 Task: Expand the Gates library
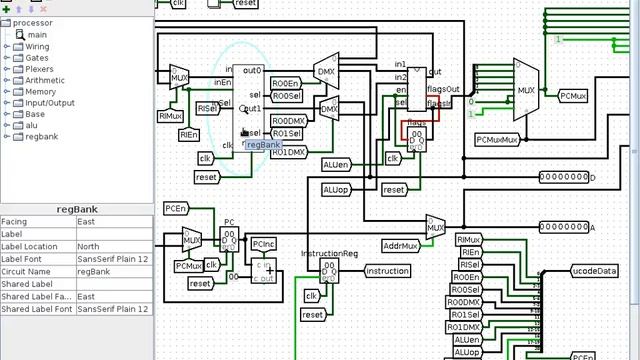click(x=7, y=58)
